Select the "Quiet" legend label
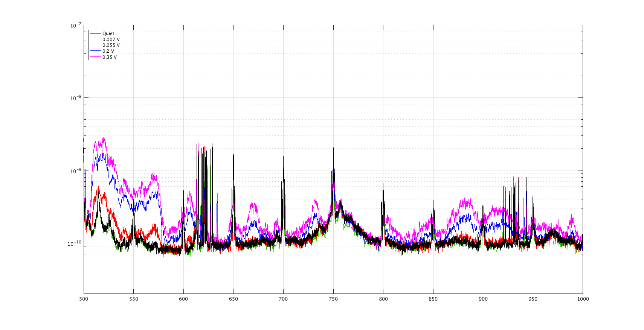 108,33
